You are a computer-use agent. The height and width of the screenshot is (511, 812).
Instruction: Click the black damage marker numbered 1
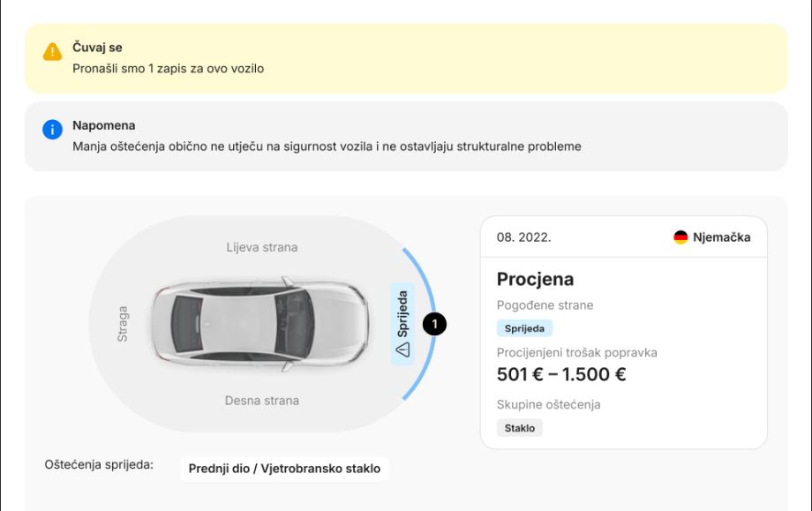point(434,325)
